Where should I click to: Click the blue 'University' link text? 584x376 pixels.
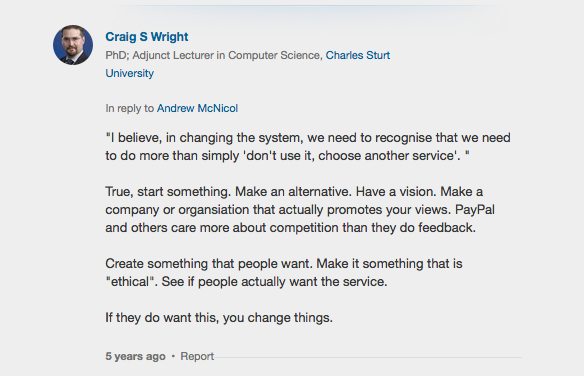(130, 73)
